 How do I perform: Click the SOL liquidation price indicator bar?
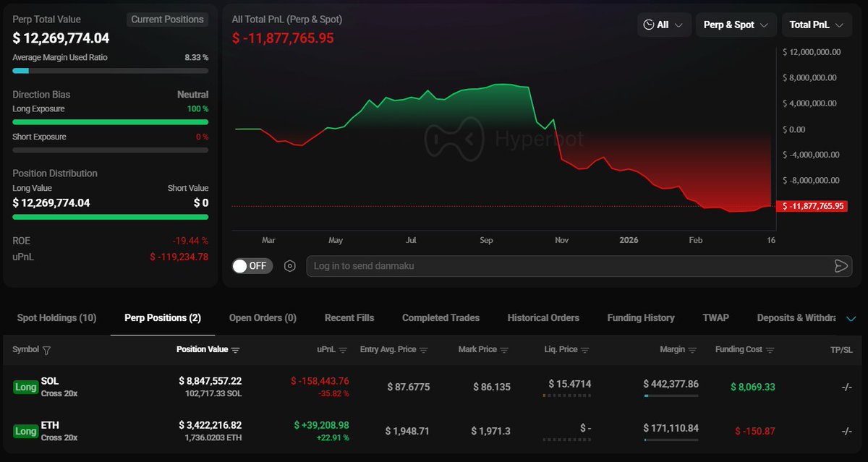click(x=566, y=395)
